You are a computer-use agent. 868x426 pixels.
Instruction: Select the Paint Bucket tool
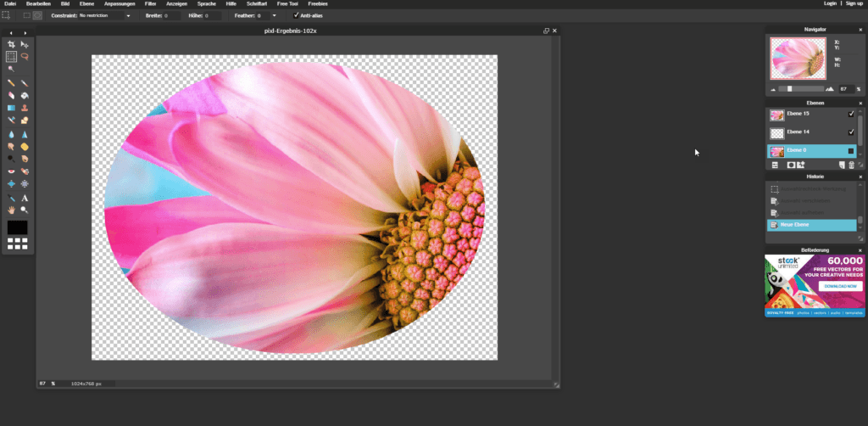coord(25,95)
